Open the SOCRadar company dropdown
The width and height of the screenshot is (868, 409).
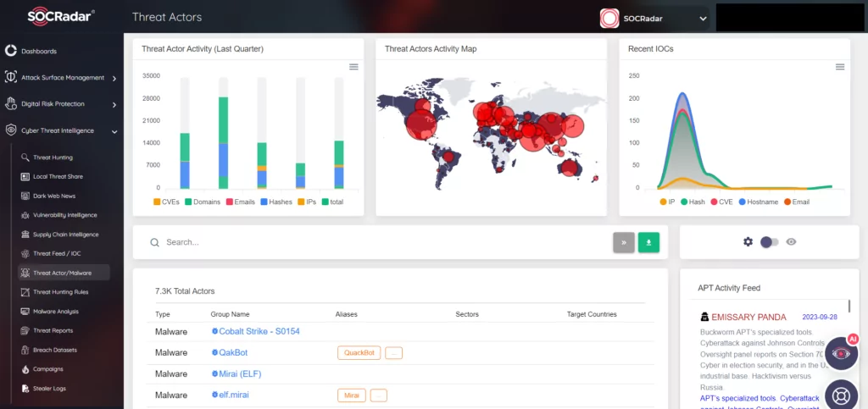pos(654,19)
